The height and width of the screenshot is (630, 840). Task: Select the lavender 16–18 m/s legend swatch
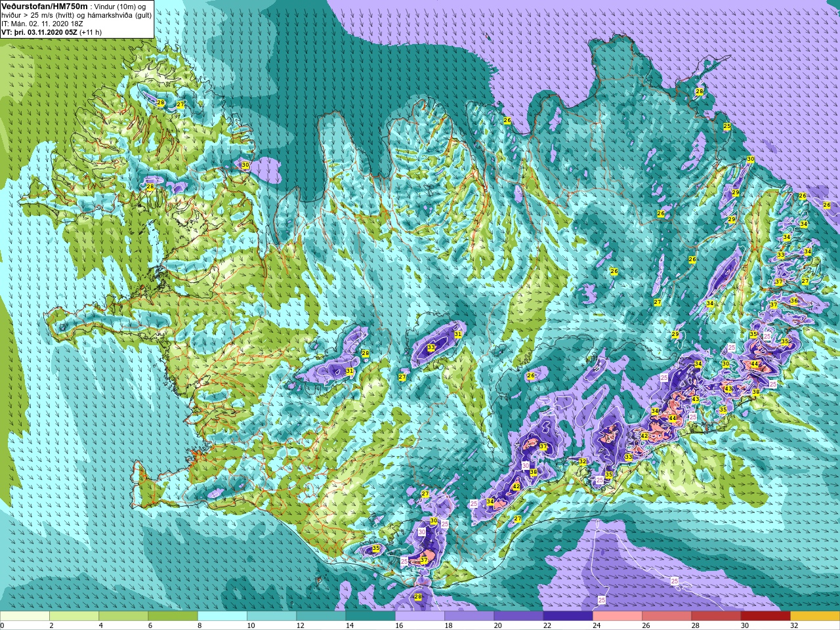pyautogui.click(x=420, y=616)
